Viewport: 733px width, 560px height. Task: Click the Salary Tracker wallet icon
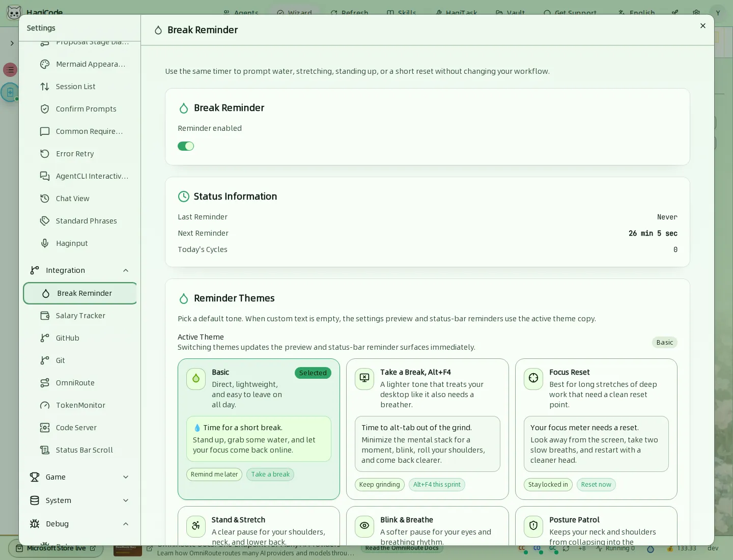point(45,316)
